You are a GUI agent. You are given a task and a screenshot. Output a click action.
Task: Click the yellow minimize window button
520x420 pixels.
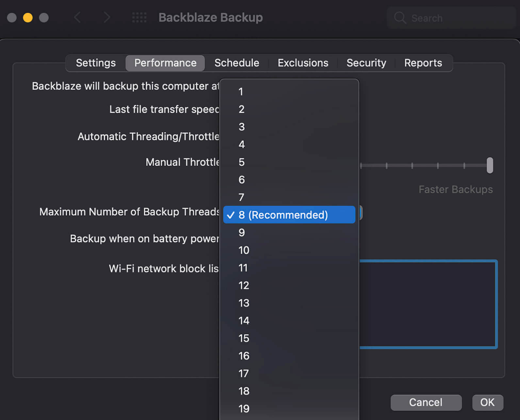click(28, 18)
